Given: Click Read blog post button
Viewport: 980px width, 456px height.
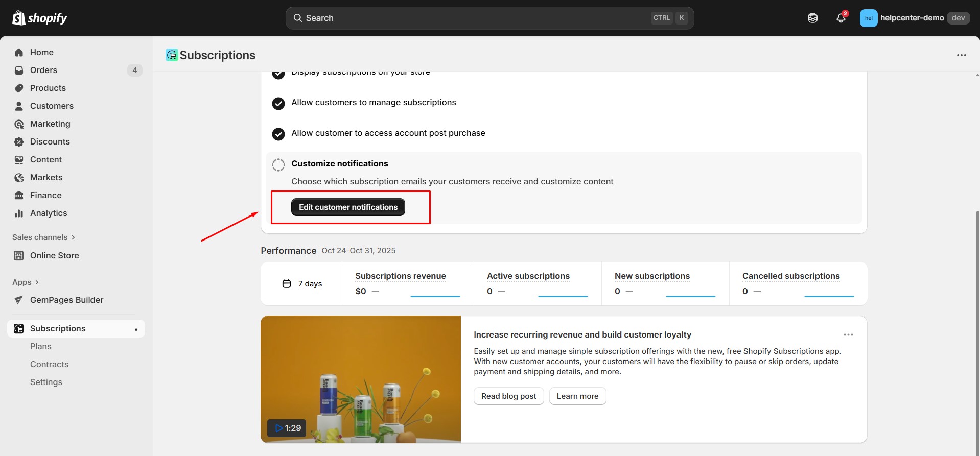Looking at the screenshot, I should click(x=509, y=396).
